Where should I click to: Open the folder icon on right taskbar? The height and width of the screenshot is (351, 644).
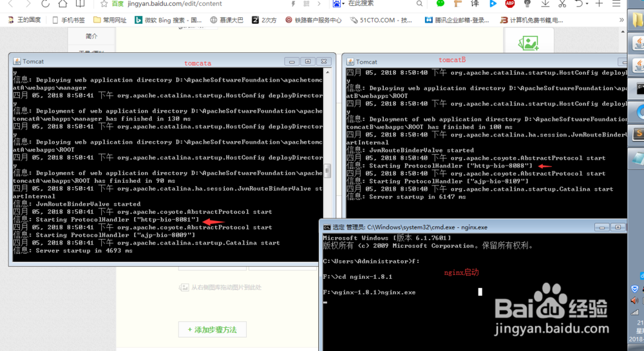point(638,20)
